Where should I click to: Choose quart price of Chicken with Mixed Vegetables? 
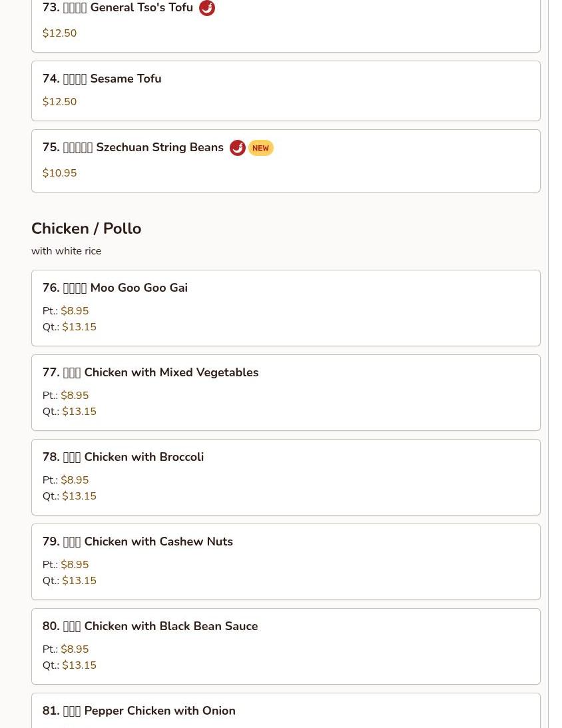pos(79,412)
